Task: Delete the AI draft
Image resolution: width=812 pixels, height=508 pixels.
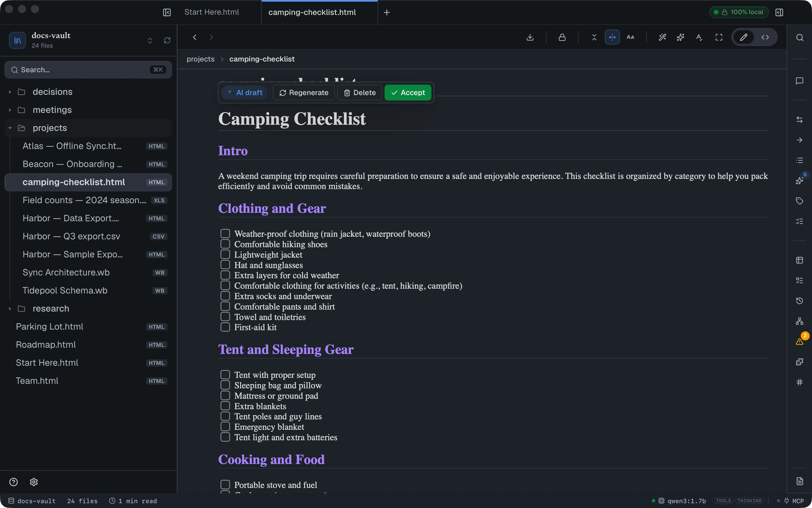Action: (x=359, y=93)
